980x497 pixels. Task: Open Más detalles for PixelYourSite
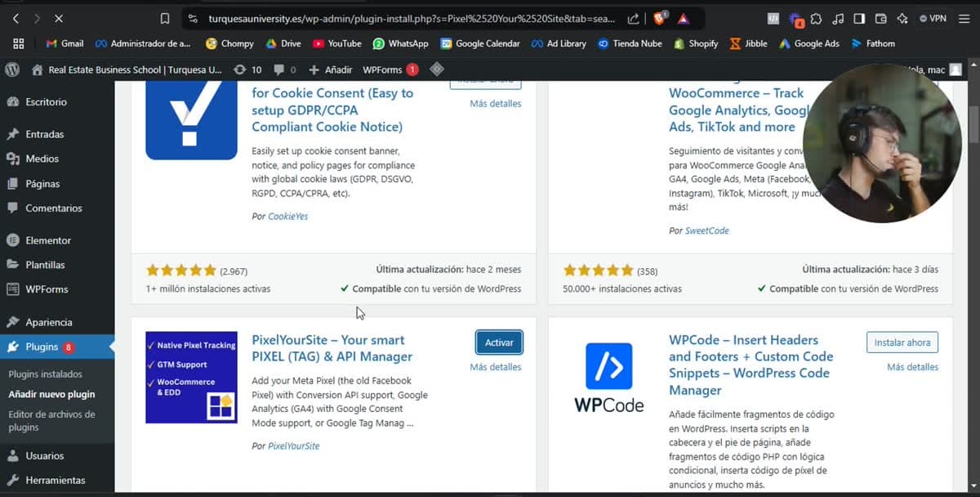pyautogui.click(x=496, y=367)
